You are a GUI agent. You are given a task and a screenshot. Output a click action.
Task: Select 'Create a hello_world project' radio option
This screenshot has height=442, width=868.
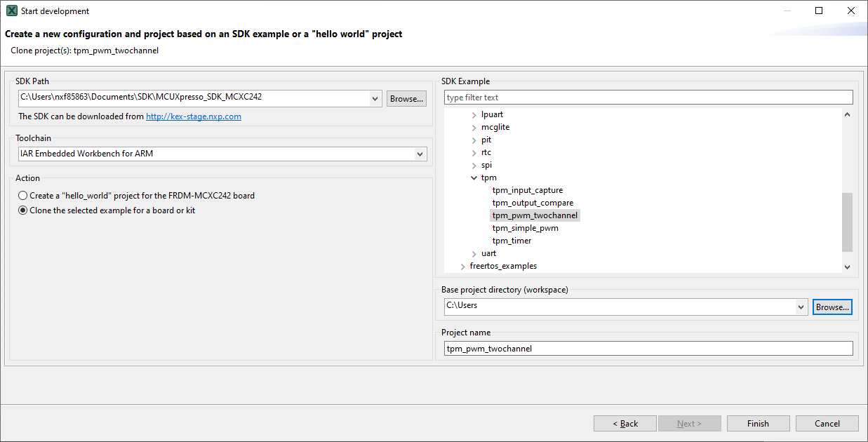pyautogui.click(x=23, y=196)
